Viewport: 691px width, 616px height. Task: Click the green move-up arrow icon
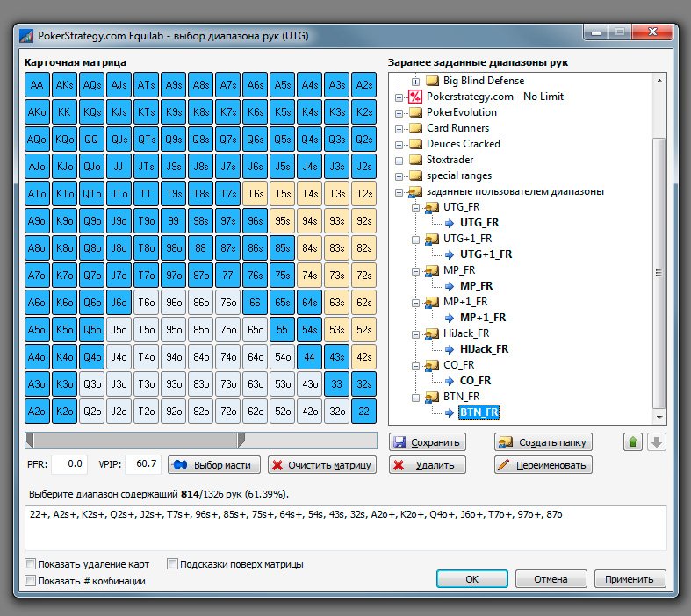[x=633, y=441]
